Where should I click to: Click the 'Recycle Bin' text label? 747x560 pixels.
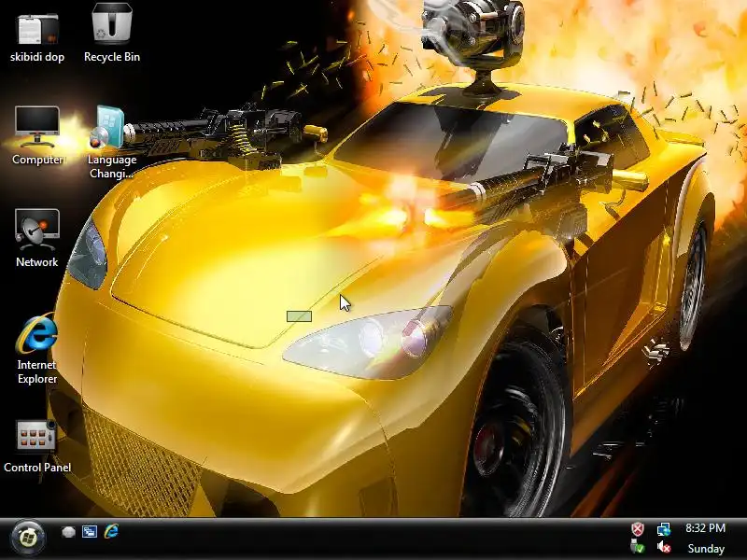tap(112, 57)
